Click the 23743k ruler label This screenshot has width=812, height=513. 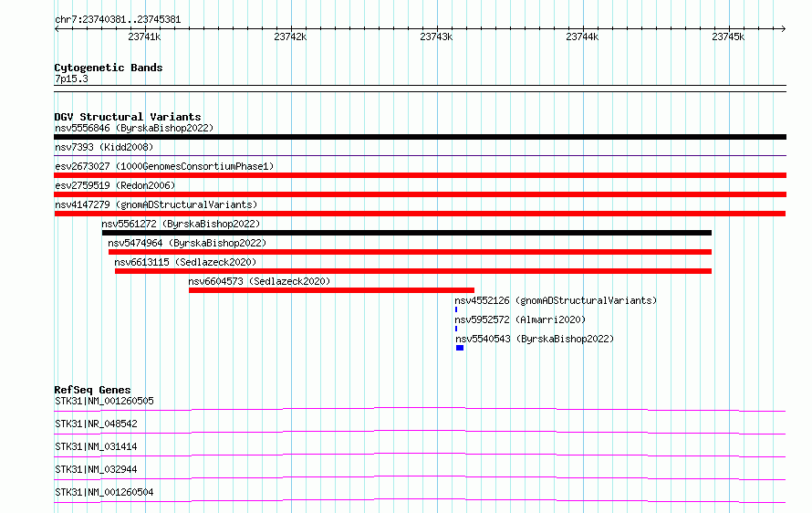436,37
